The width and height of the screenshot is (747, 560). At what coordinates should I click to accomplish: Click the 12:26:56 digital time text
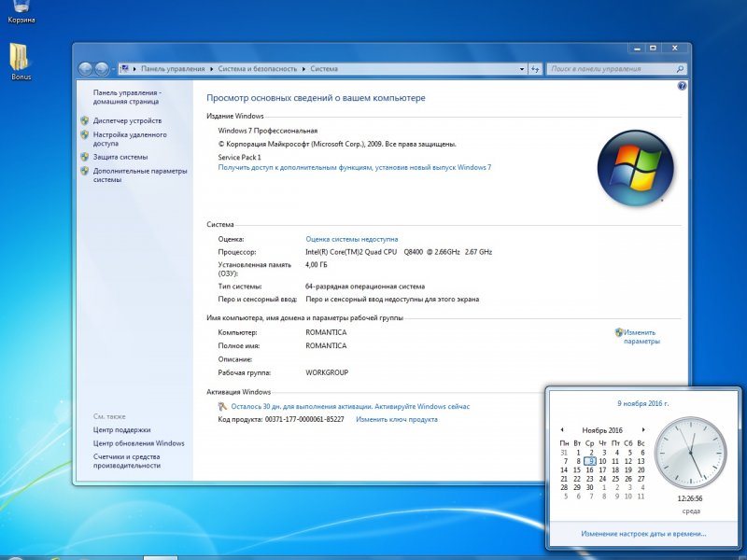(690, 498)
